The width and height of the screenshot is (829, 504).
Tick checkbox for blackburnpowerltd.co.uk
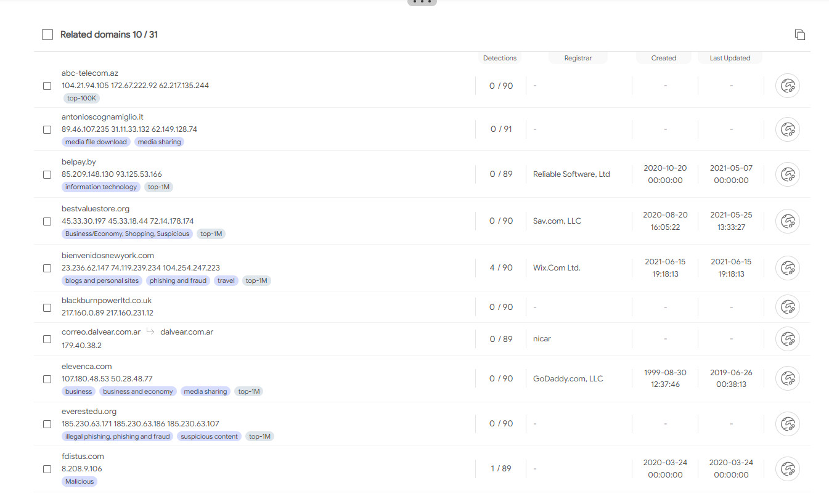tap(47, 307)
